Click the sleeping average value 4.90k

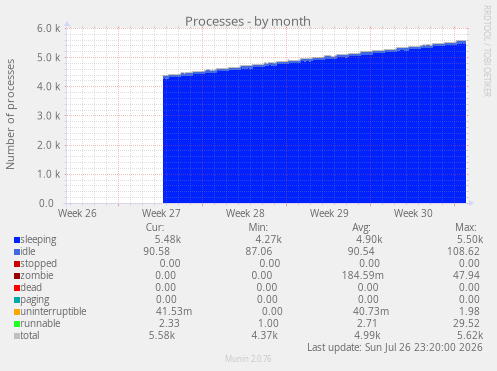click(369, 239)
